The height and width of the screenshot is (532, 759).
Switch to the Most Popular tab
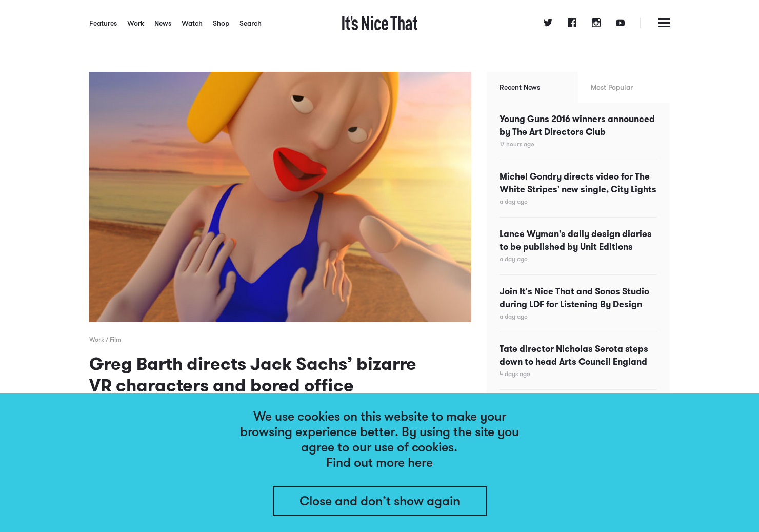click(x=612, y=87)
